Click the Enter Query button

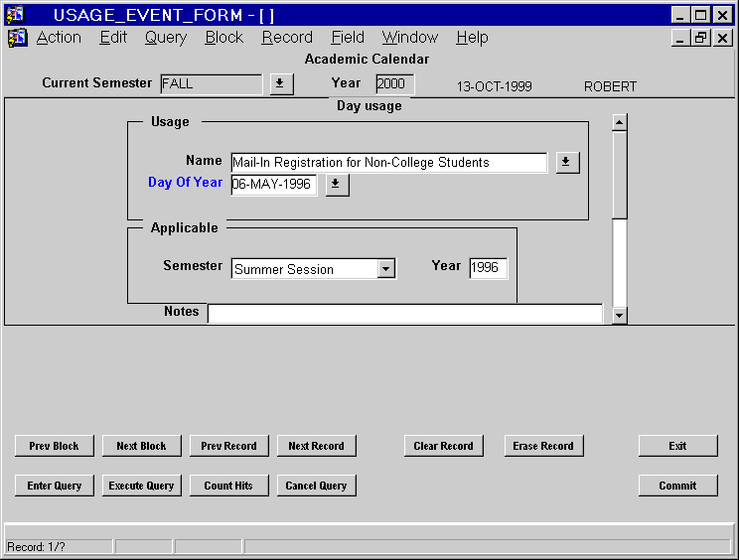pyautogui.click(x=55, y=486)
